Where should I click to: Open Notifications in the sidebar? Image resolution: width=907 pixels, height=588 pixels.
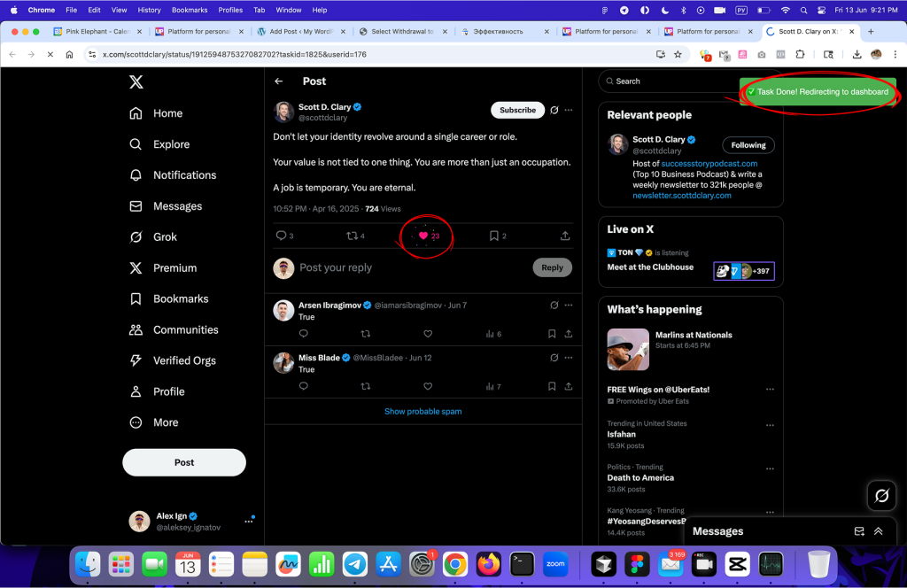tap(173, 175)
